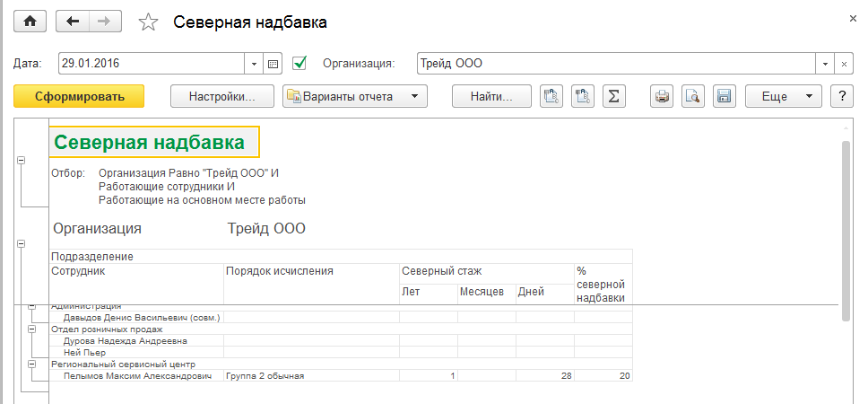Image resolution: width=868 pixels, height=404 pixels.
Task: Click the Найти... button
Action: (491, 96)
